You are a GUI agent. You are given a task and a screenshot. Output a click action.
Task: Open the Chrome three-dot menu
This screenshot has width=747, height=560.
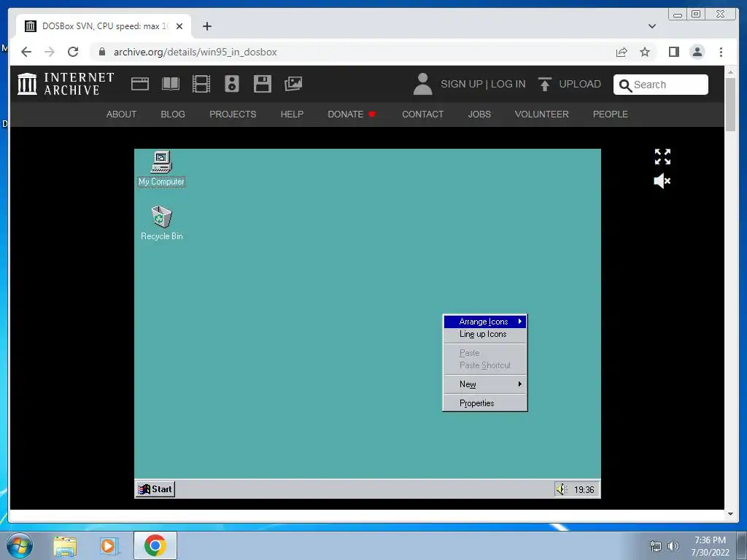pos(721,52)
